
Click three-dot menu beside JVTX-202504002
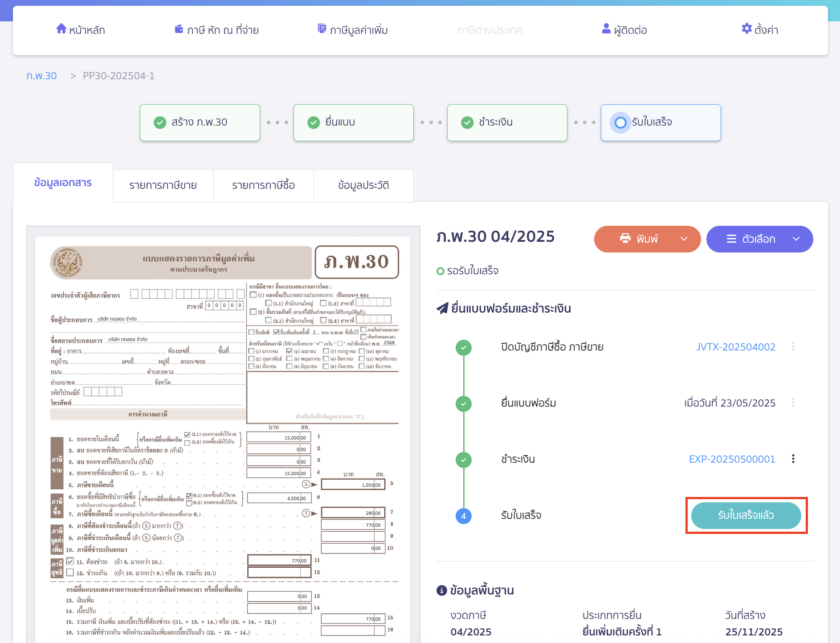click(x=793, y=347)
